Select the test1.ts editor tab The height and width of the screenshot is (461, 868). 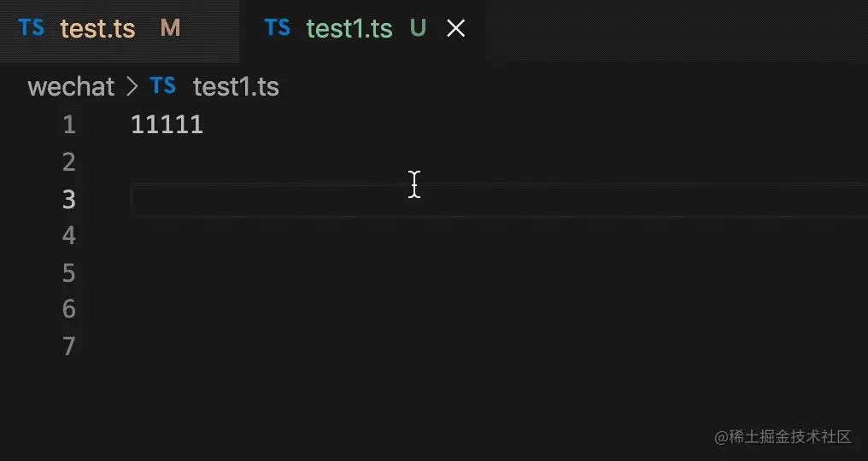click(x=349, y=28)
